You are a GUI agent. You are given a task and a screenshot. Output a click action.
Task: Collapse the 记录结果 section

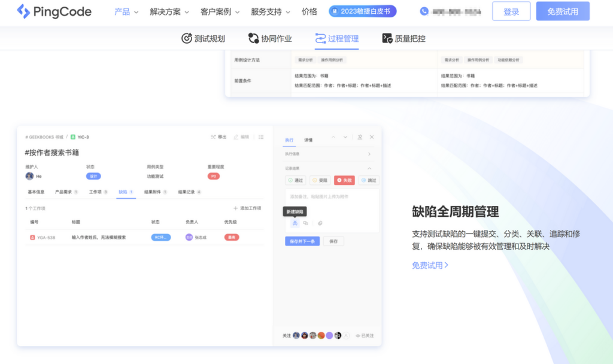tap(369, 167)
